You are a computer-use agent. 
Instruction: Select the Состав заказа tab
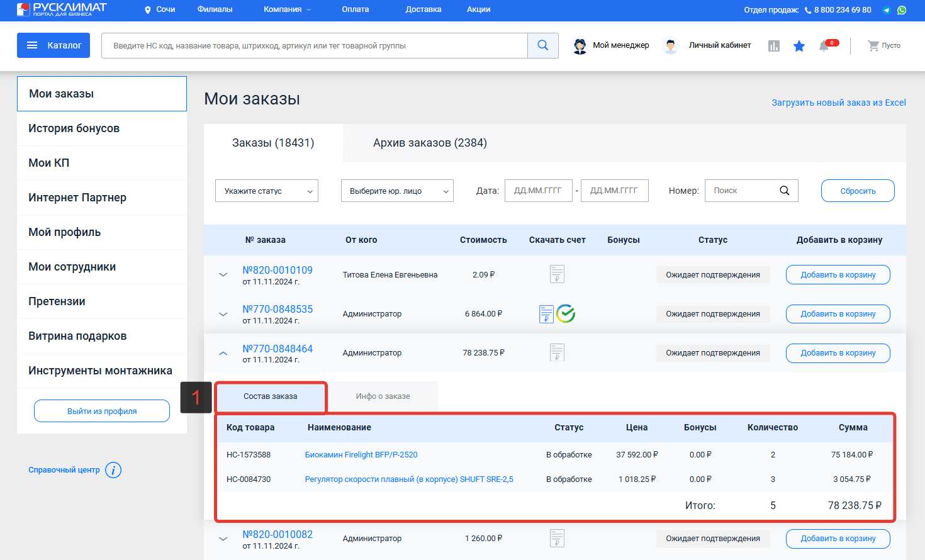(271, 396)
